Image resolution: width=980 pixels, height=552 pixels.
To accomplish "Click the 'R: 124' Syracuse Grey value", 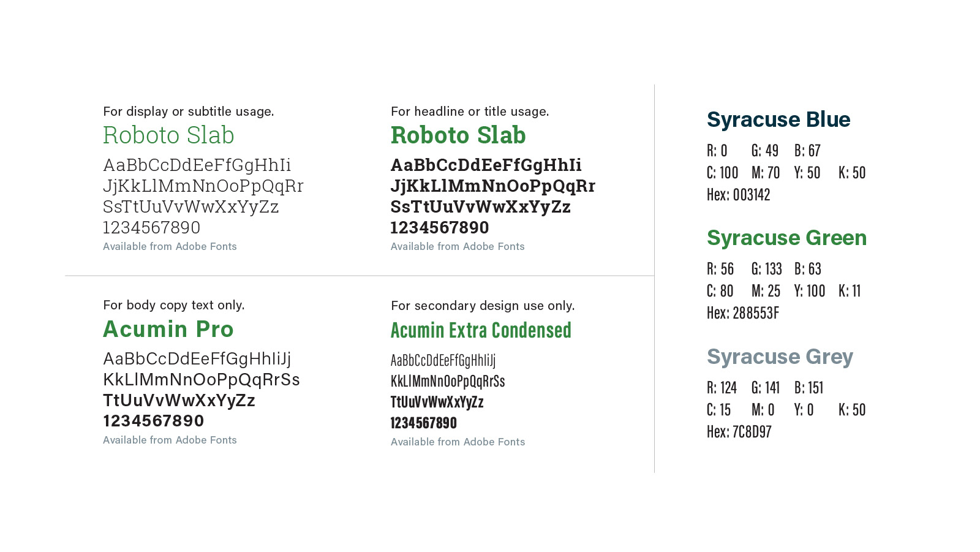I will tap(722, 388).
